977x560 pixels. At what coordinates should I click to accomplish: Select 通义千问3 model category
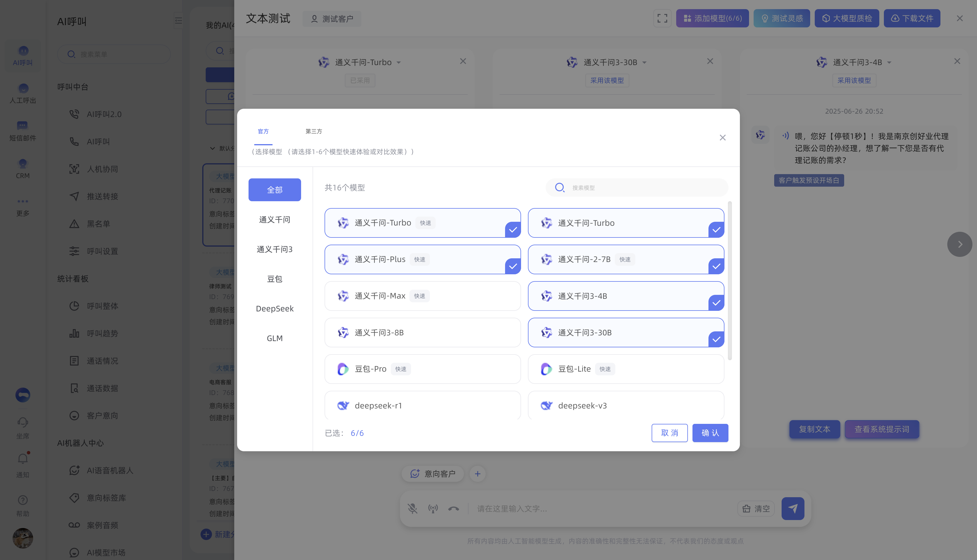pyautogui.click(x=275, y=249)
